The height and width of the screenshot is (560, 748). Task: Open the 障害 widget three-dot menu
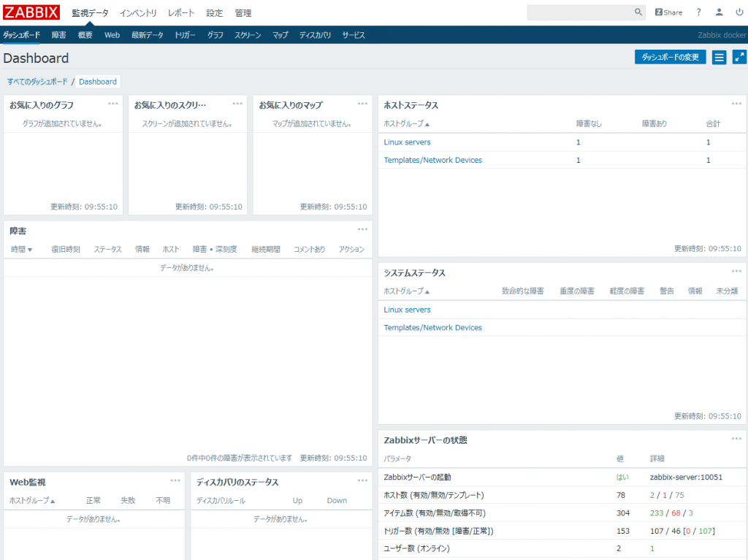pyautogui.click(x=362, y=229)
